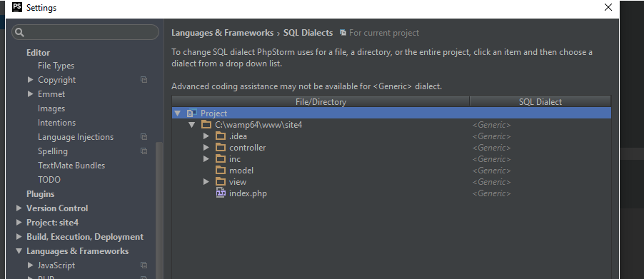
Task: Click Languages & Frameworks breadcrumb link
Action: [222, 33]
